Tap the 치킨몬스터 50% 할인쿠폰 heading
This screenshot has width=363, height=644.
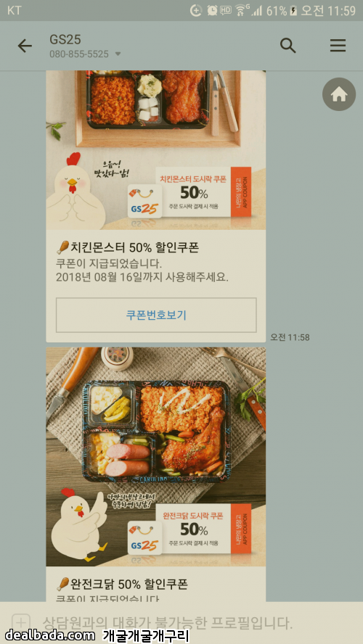pos(128,247)
